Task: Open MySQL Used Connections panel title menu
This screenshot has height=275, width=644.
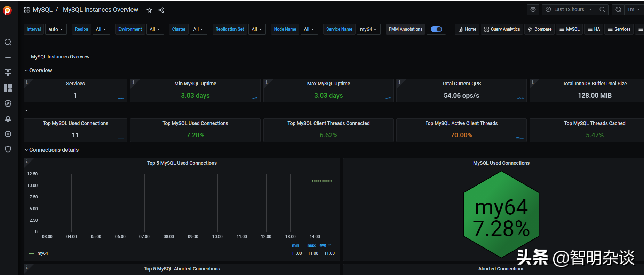Action: [x=501, y=163]
